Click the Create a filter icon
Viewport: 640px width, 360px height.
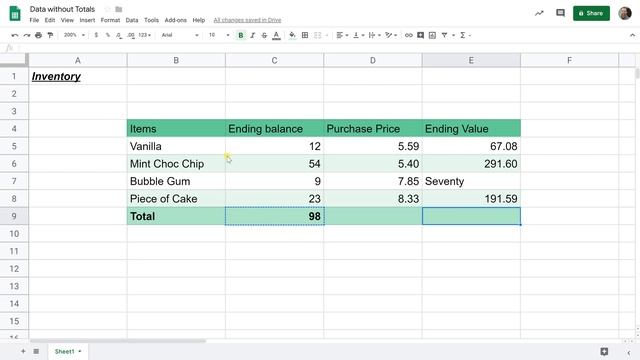(x=444, y=35)
